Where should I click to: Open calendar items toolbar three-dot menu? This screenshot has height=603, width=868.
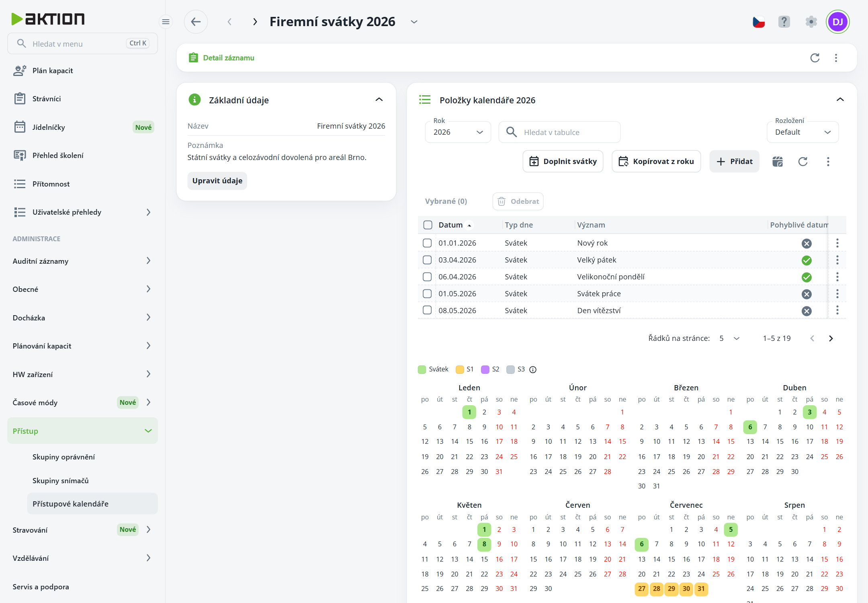828,162
